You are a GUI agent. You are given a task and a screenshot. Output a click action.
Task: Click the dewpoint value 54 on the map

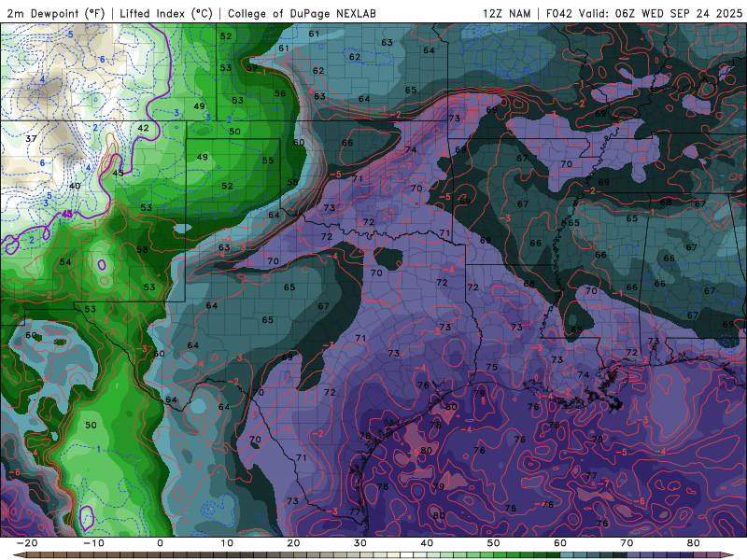pyautogui.click(x=65, y=262)
